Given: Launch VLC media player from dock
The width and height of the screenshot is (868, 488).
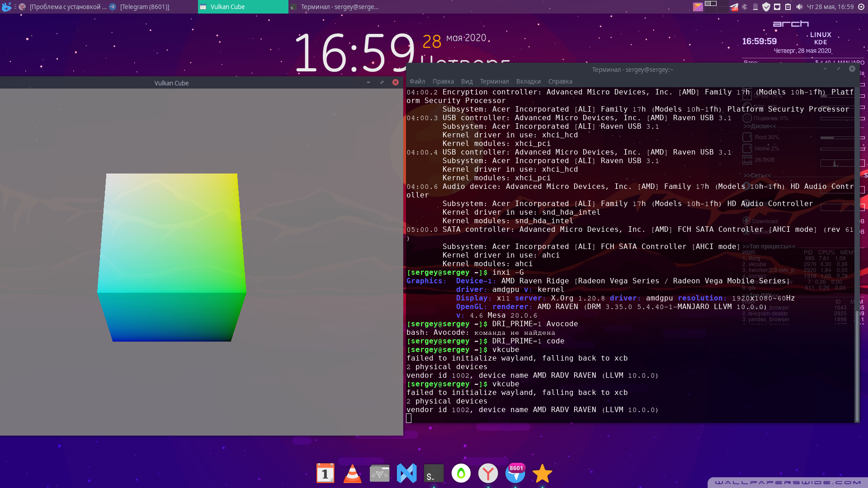Looking at the screenshot, I should (x=353, y=474).
